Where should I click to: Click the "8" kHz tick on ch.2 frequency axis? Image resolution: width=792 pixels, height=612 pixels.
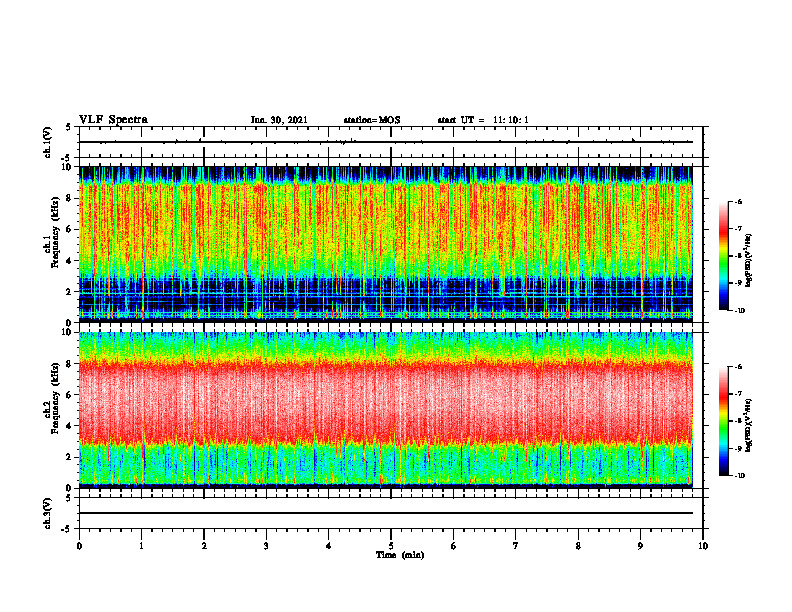click(x=70, y=364)
